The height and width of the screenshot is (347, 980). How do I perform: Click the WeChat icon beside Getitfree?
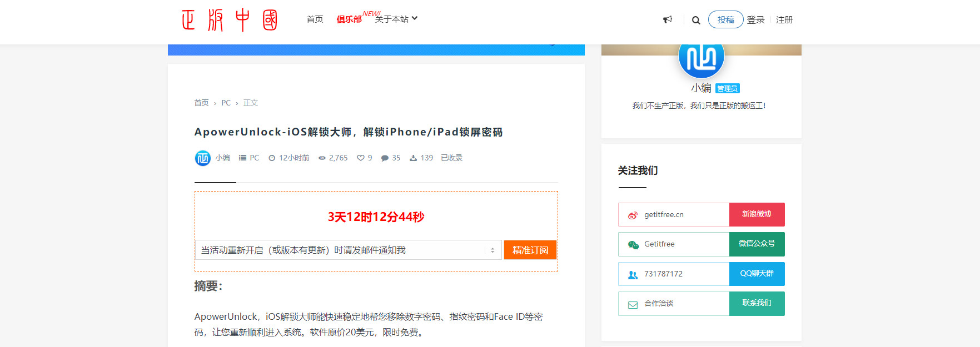[x=633, y=245]
